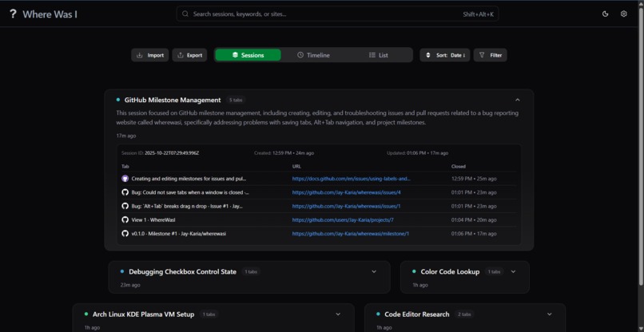Toggle dark mode with the moon icon
This screenshot has width=644, height=332.
coord(605,14)
